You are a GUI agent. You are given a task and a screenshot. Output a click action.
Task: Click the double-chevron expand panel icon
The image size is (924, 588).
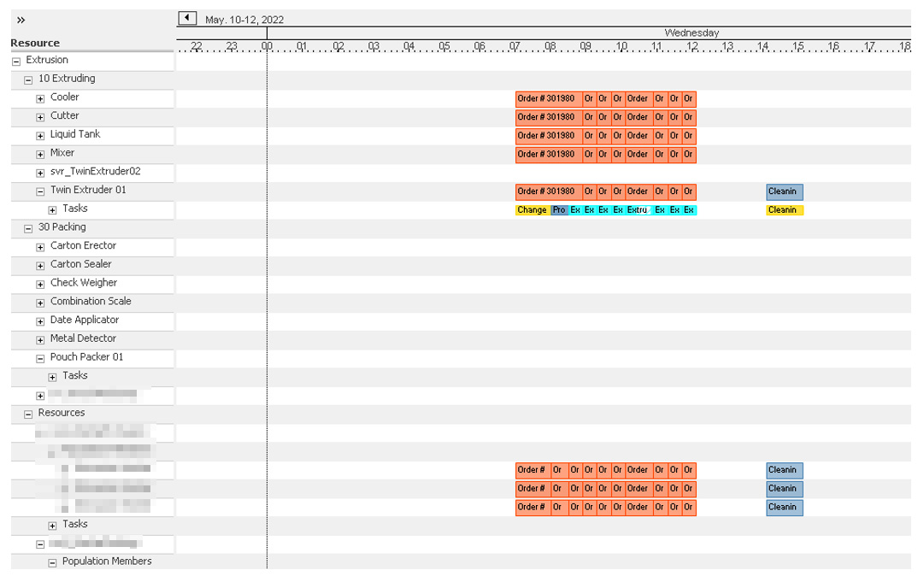pos(21,20)
